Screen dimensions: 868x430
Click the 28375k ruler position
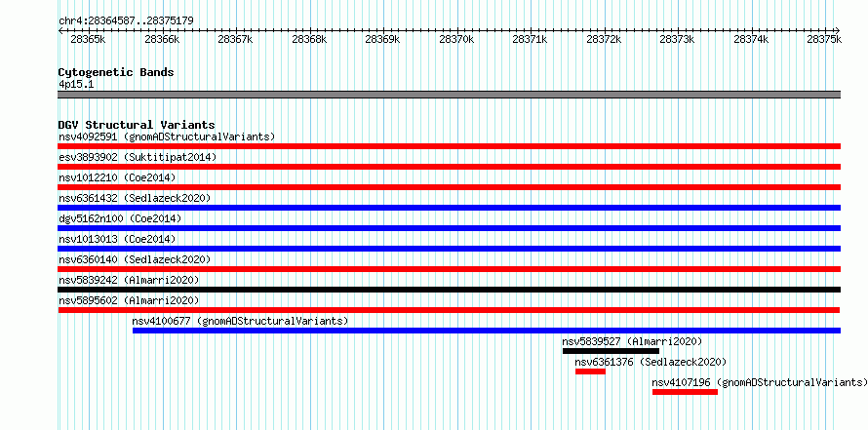pyautogui.click(x=824, y=39)
